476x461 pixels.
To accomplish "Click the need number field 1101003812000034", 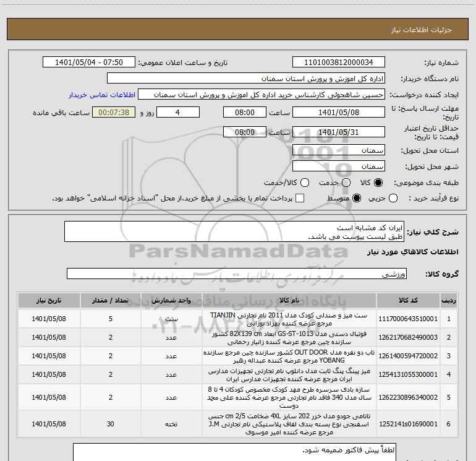I will point(339,62).
